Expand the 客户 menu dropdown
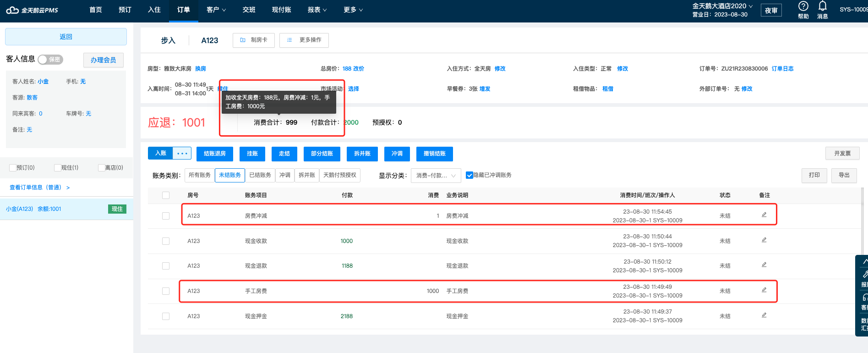 [x=216, y=10]
